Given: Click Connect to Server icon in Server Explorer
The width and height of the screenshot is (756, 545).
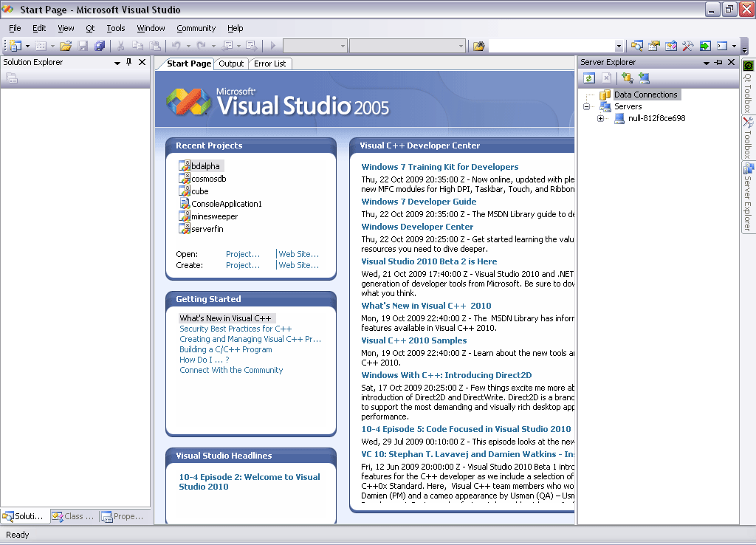Looking at the screenshot, I should pos(644,78).
